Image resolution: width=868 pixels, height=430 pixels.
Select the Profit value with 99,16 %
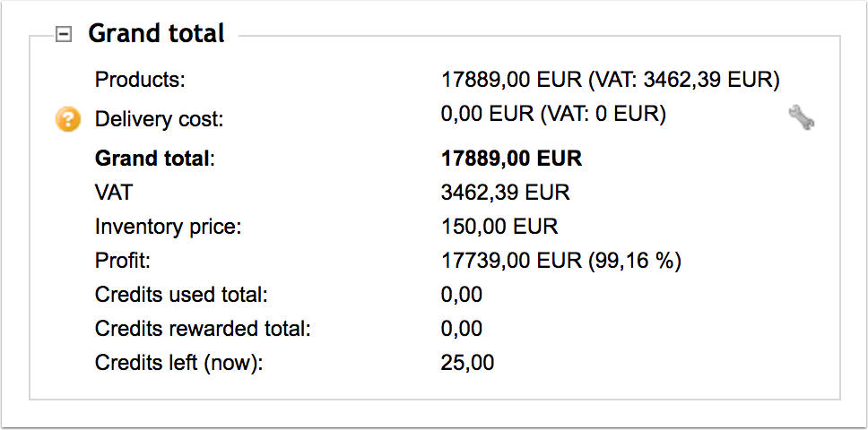point(560,261)
